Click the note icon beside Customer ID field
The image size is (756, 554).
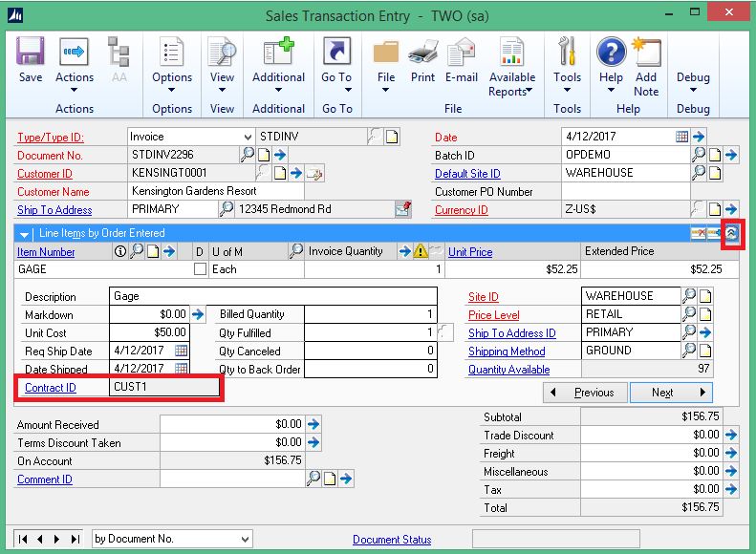[280, 173]
